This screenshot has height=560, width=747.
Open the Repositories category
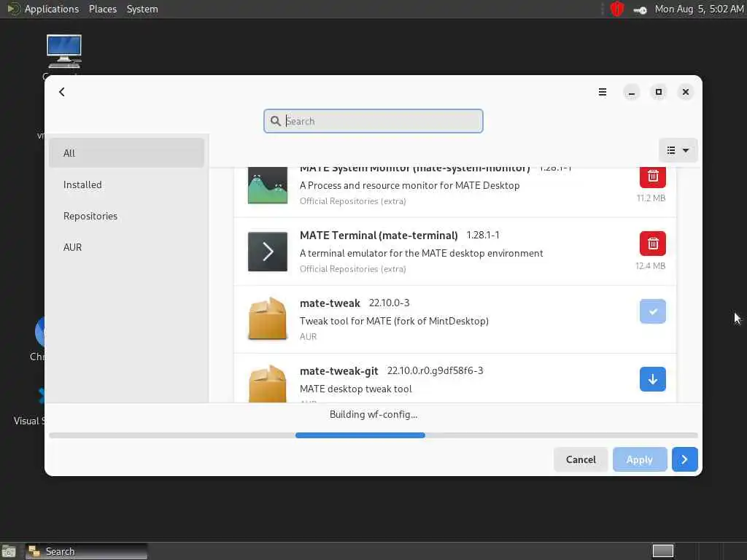[126, 216]
